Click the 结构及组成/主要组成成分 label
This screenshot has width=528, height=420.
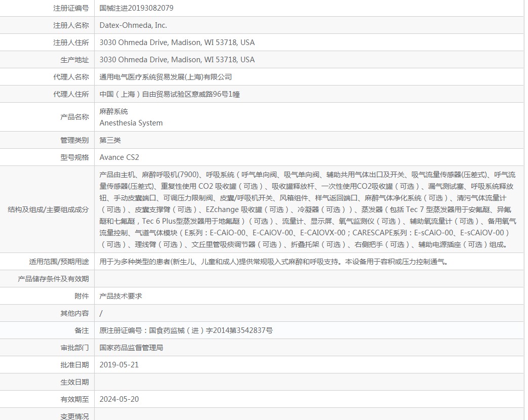(48, 209)
